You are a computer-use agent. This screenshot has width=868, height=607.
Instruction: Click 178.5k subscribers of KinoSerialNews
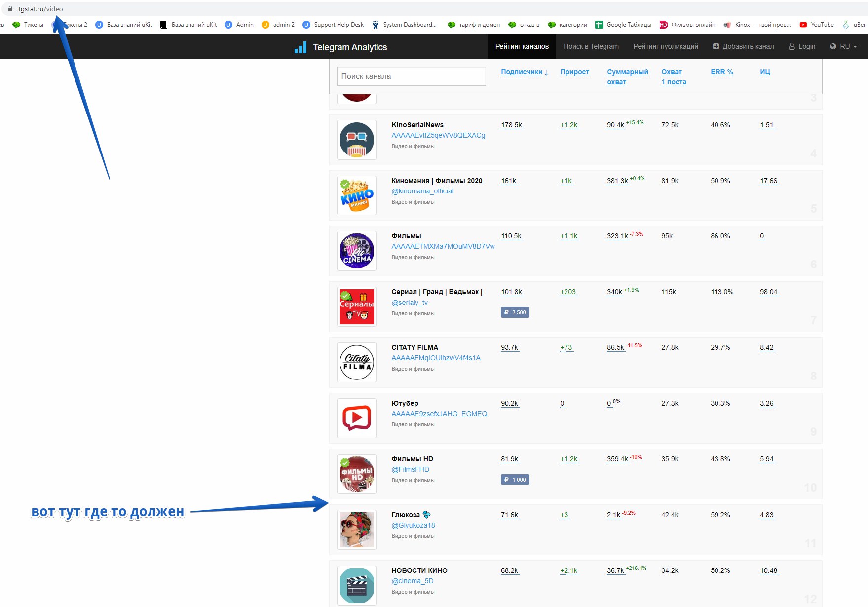point(511,125)
